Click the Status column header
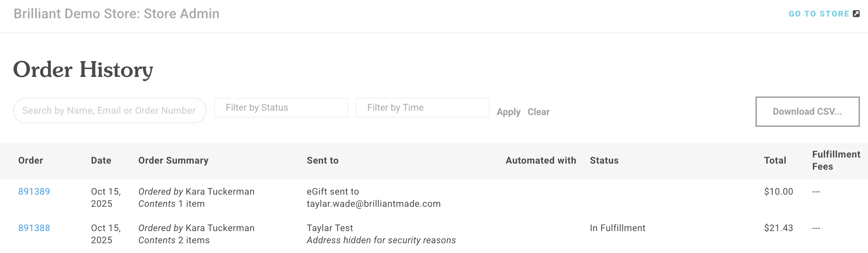 tap(604, 161)
